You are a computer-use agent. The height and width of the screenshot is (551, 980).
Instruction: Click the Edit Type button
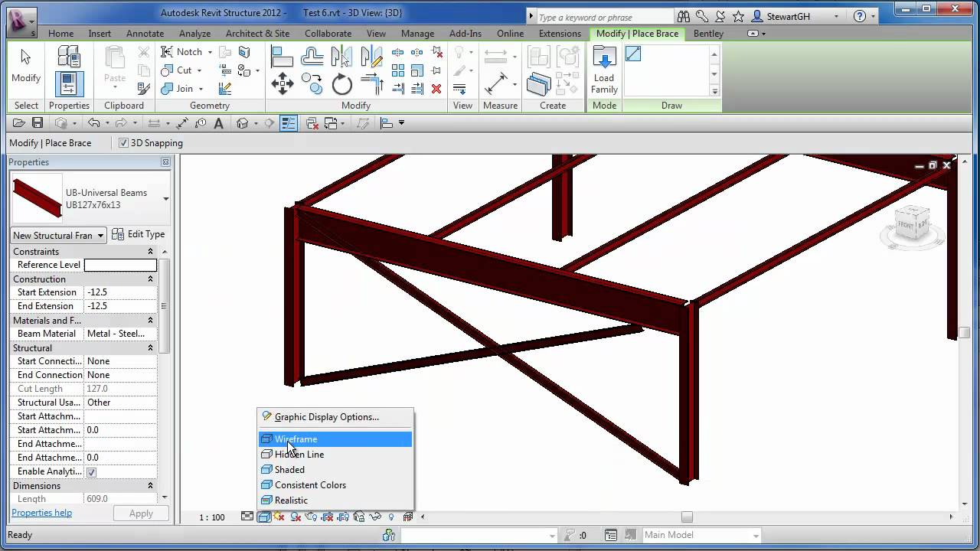tap(138, 234)
